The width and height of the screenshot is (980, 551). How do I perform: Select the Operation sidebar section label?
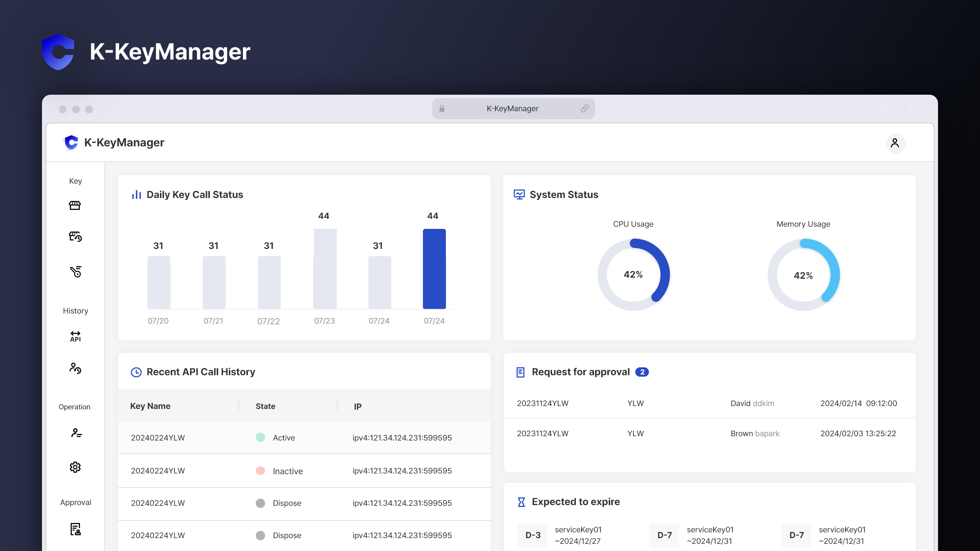pos(75,407)
